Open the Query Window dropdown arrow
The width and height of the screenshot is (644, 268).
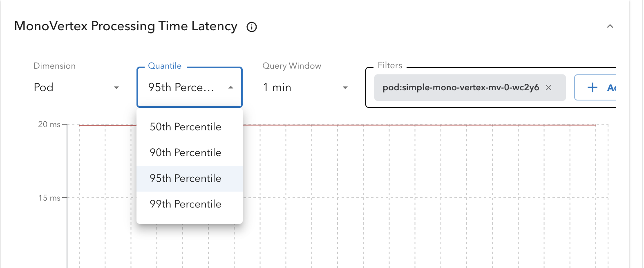pyautogui.click(x=345, y=87)
